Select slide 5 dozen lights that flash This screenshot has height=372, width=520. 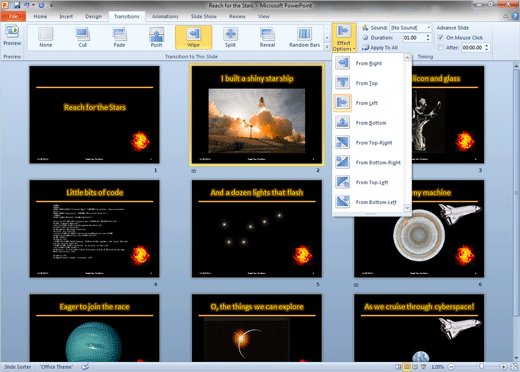tap(257, 229)
